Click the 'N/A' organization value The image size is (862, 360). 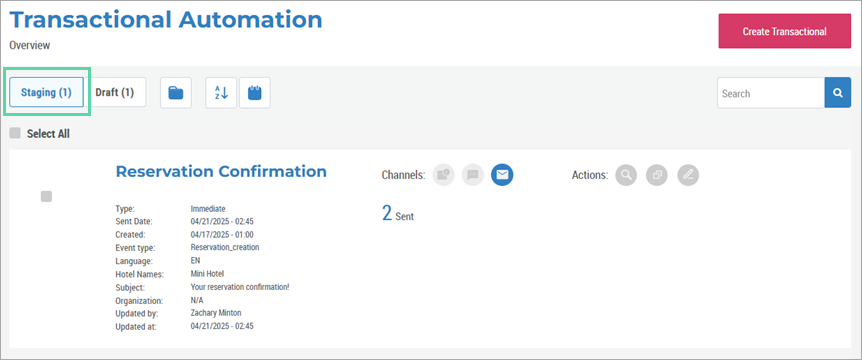pyautogui.click(x=197, y=301)
